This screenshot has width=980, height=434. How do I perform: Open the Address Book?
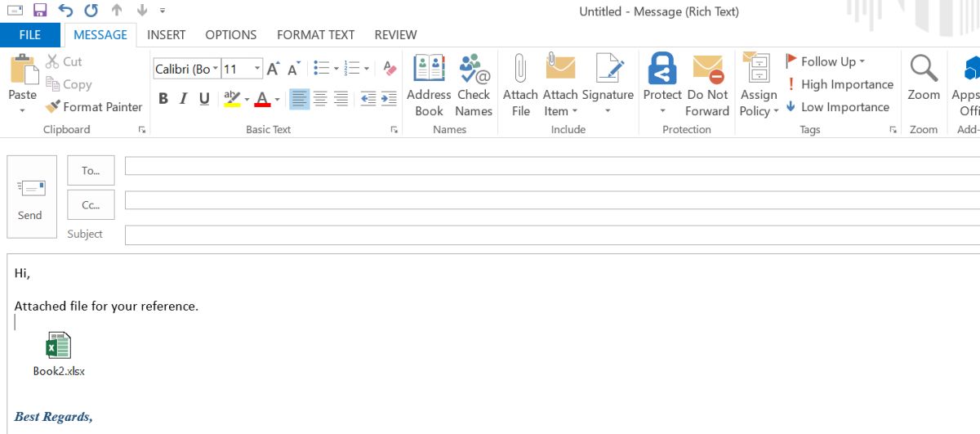(x=429, y=86)
